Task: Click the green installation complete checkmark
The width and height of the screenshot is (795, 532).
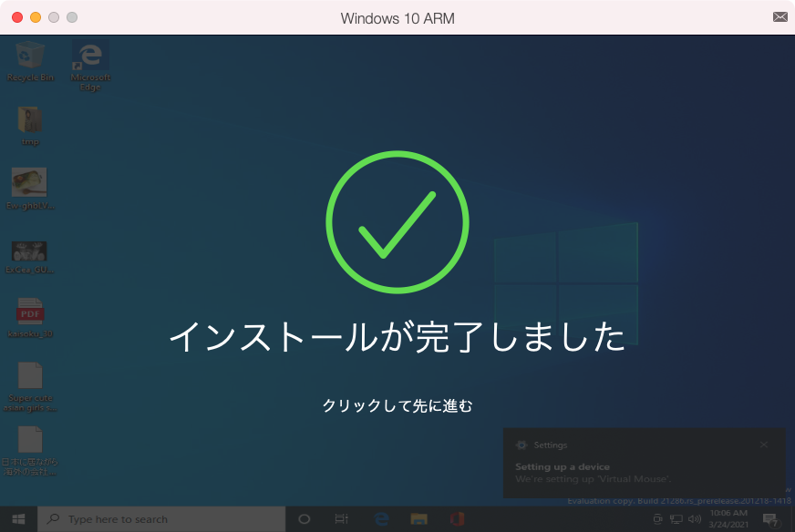Action: click(397, 222)
